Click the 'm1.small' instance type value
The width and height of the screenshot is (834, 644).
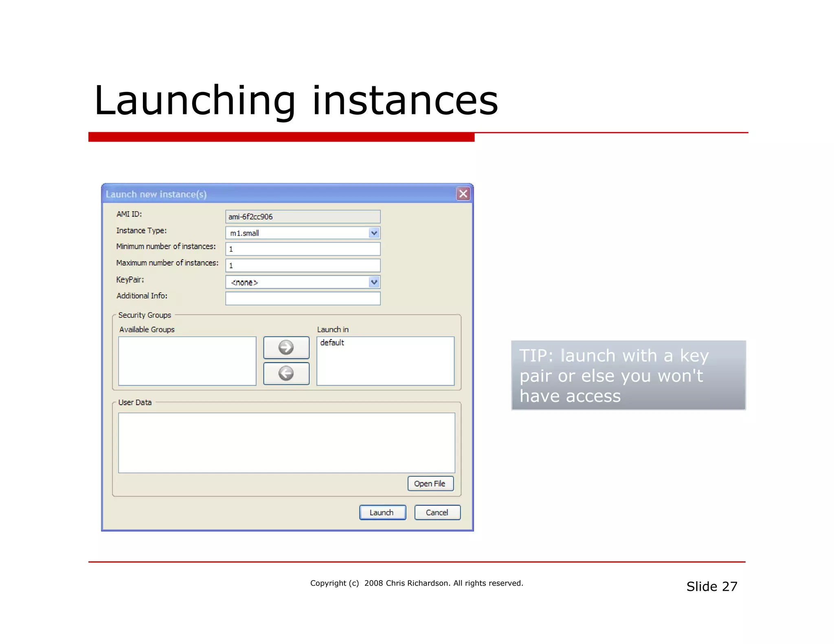tap(244, 233)
